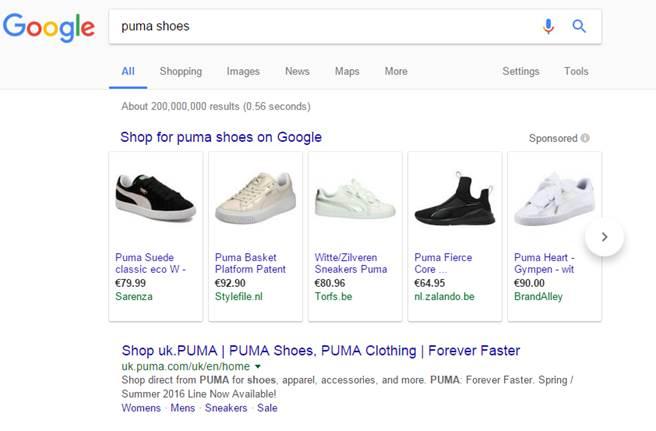The image size is (656, 431).
Task: Open the Tools options
Action: coord(576,71)
